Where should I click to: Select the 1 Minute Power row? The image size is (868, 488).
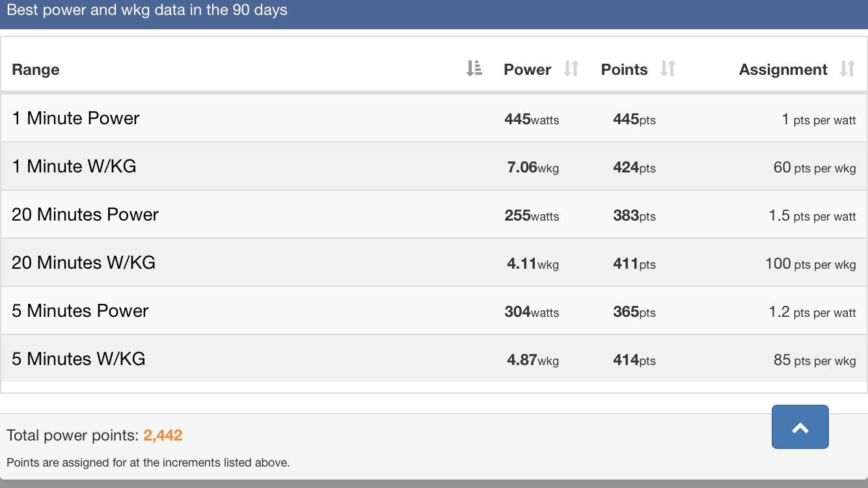click(434, 118)
